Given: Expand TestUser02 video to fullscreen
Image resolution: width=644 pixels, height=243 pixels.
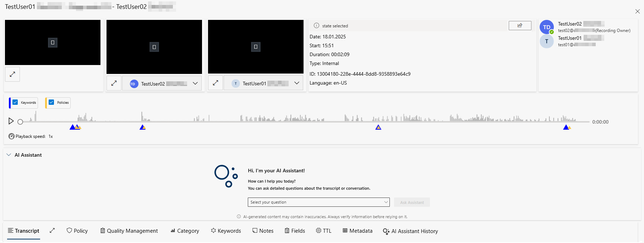Looking at the screenshot, I should tap(114, 83).
